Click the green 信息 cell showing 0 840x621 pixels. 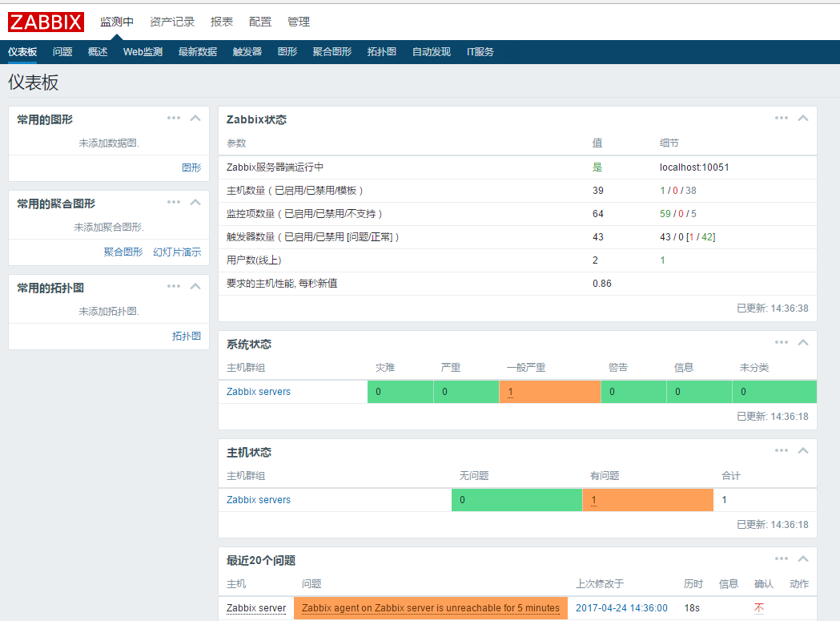(699, 392)
